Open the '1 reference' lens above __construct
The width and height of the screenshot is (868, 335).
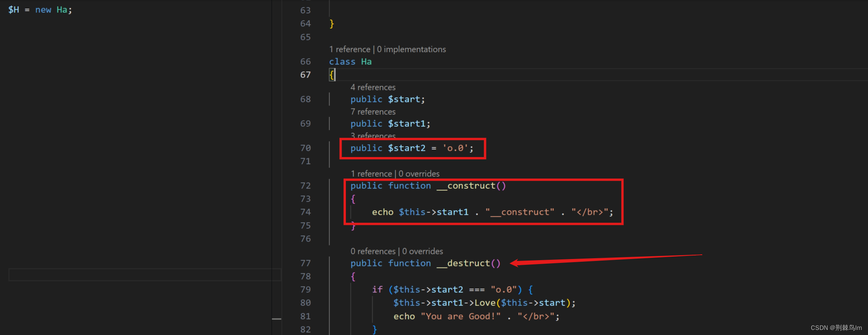pos(371,174)
